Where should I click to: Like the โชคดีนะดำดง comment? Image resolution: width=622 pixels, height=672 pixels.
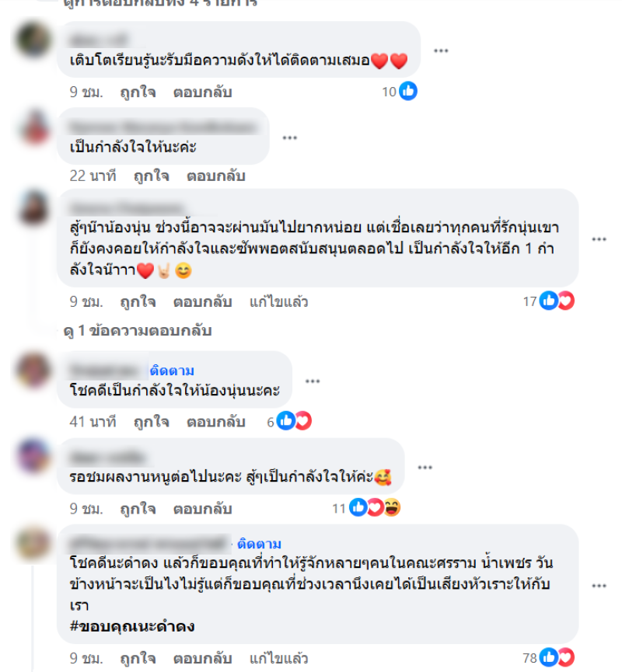pos(138,658)
